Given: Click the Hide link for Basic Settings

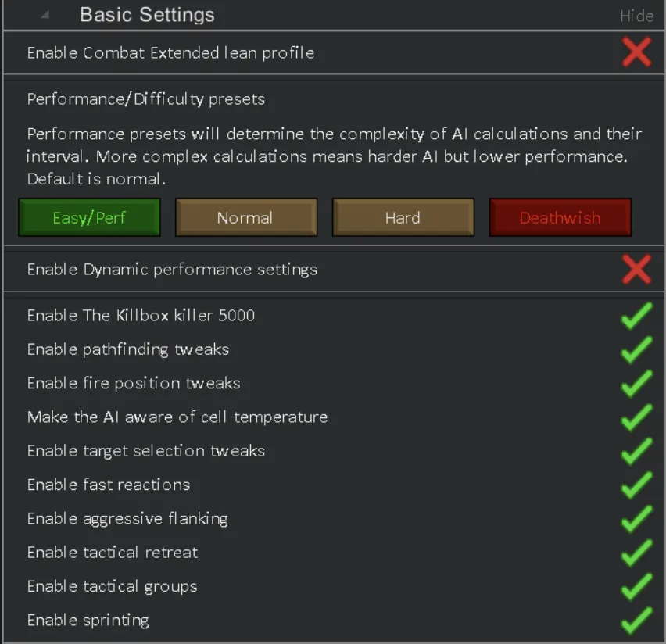Looking at the screenshot, I should click(636, 16).
